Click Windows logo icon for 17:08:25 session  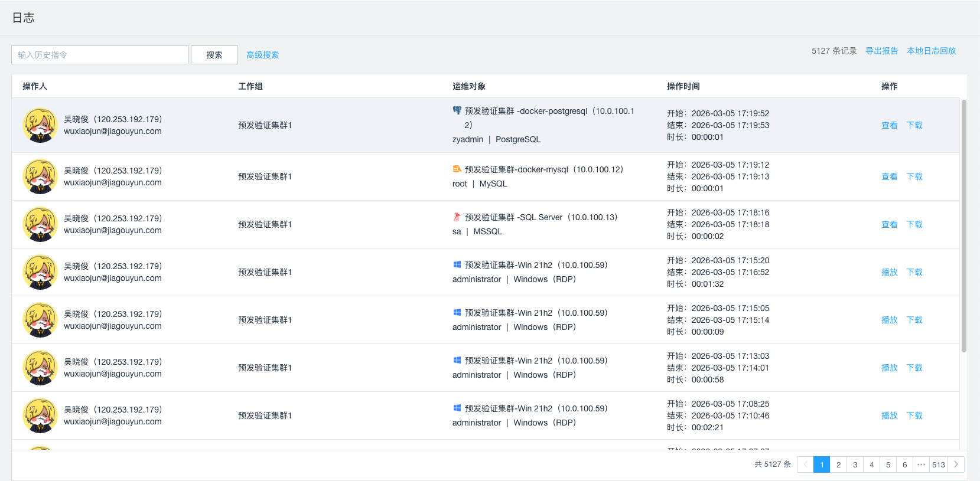coord(457,408)
